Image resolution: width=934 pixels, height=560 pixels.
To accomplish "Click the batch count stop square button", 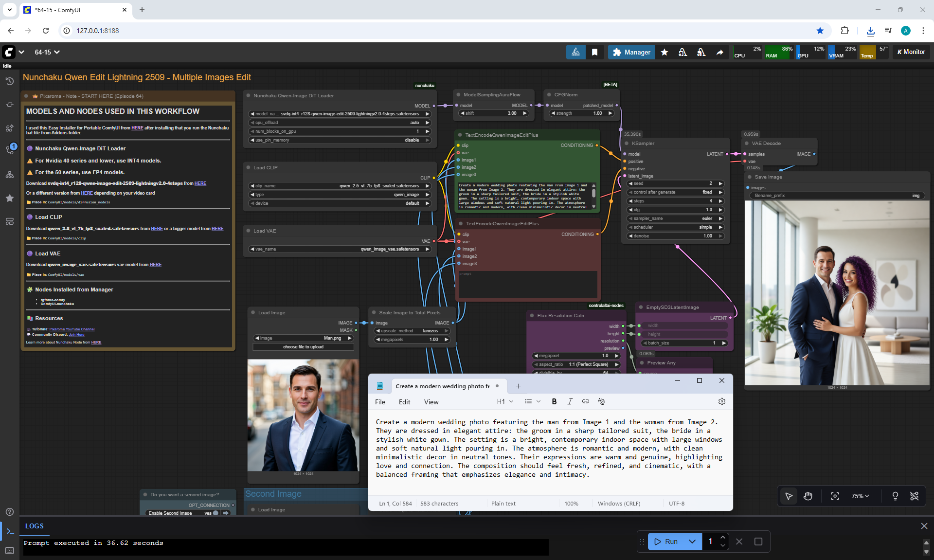I will click(x=758, y=542).
